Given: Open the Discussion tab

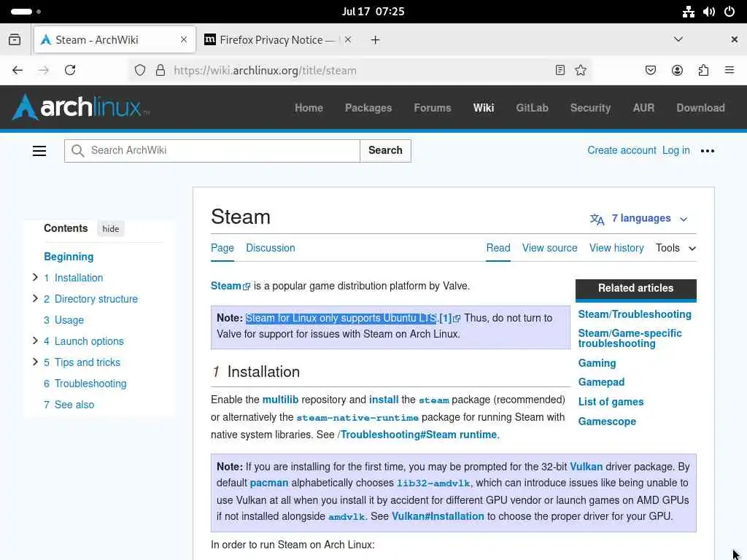Looking at the screenshot, I should click(270, 248).
